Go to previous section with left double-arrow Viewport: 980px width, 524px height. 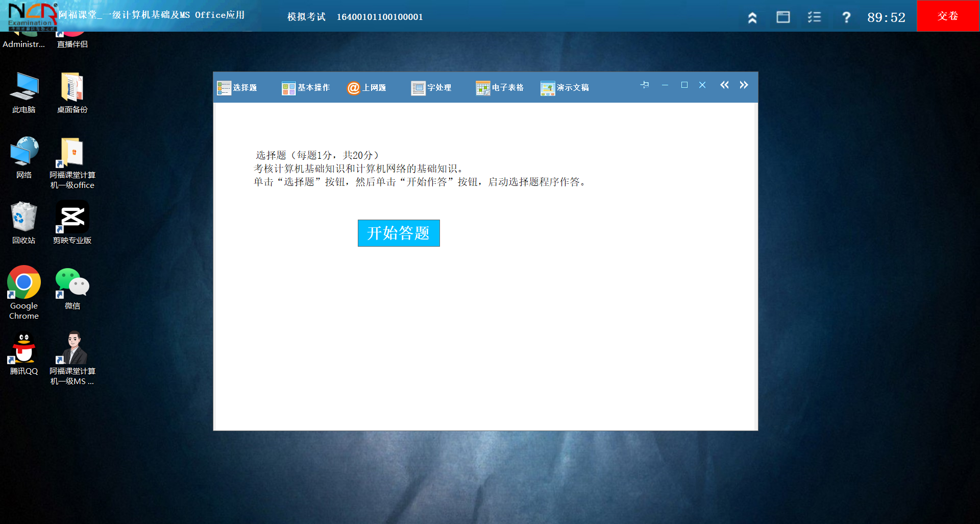724,85
